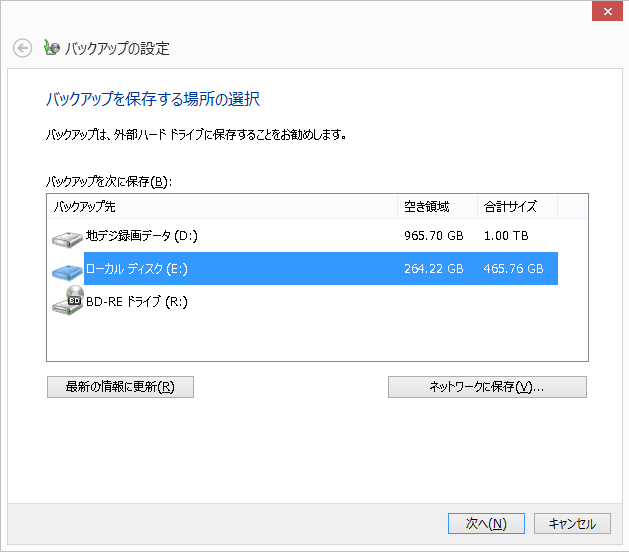Click the back arrow icon
Viewport: 629px width, 552px height.
[x=22, y=48]
